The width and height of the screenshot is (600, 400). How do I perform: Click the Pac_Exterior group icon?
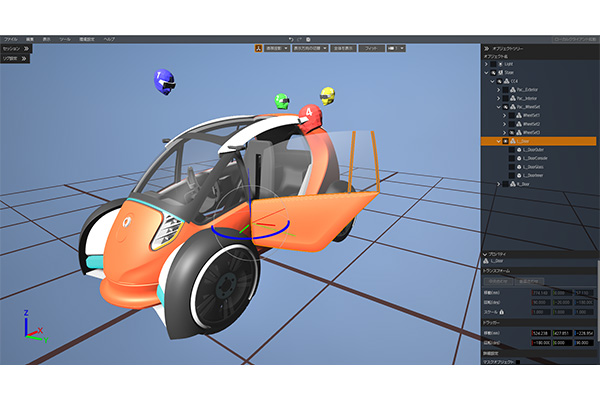[x=513, y=90]
